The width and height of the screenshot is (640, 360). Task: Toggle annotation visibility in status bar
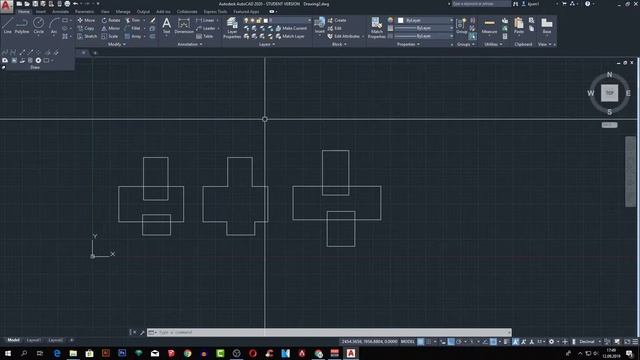coord(516,342)
